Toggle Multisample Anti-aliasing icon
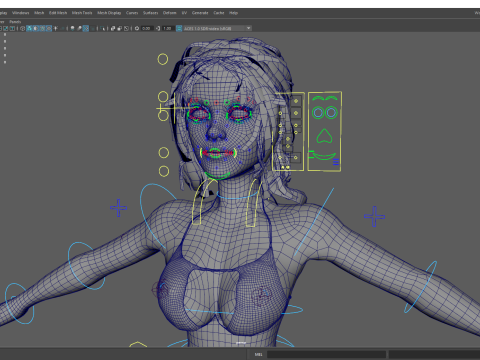480x360 pixels. pyautogui.click(x=86, y=28)
